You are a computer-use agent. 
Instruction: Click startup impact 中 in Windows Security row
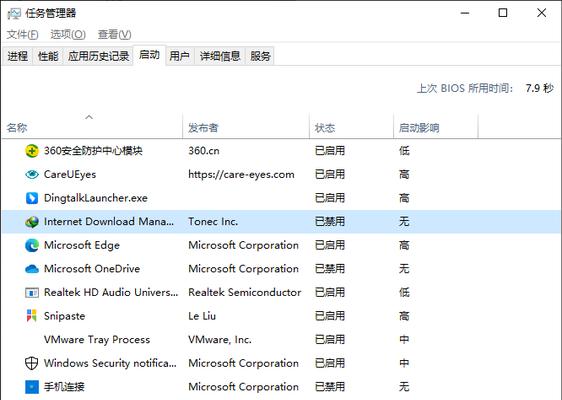click(404, 363)
